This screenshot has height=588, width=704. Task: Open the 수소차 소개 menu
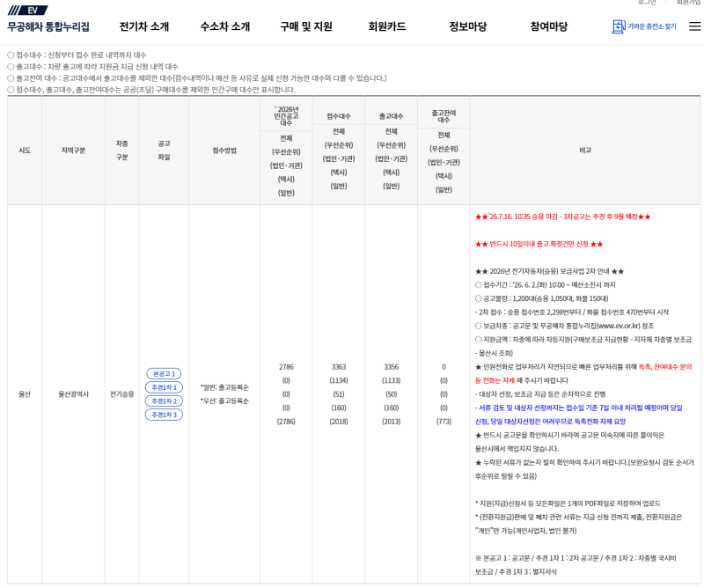point(225,26)
